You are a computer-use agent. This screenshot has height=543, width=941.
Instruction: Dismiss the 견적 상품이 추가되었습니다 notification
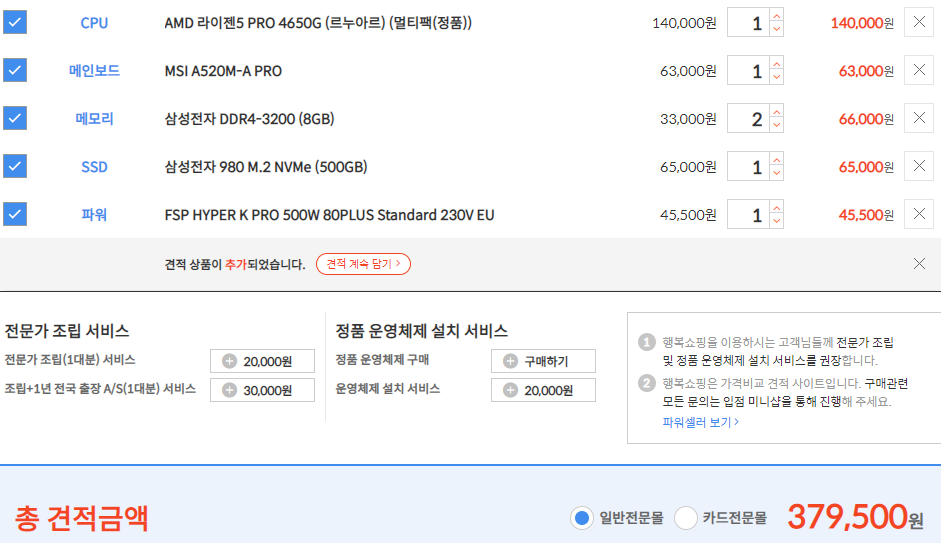tap(919, 264)
